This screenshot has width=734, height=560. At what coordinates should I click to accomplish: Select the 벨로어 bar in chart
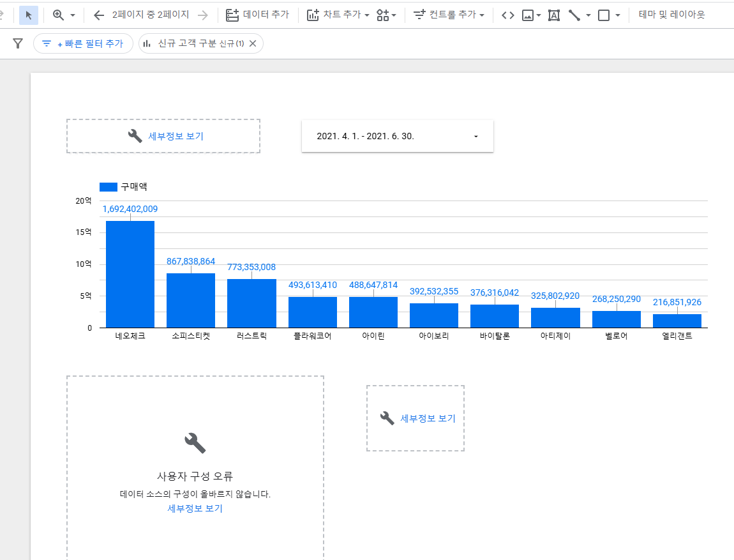[x=617, y=319]
